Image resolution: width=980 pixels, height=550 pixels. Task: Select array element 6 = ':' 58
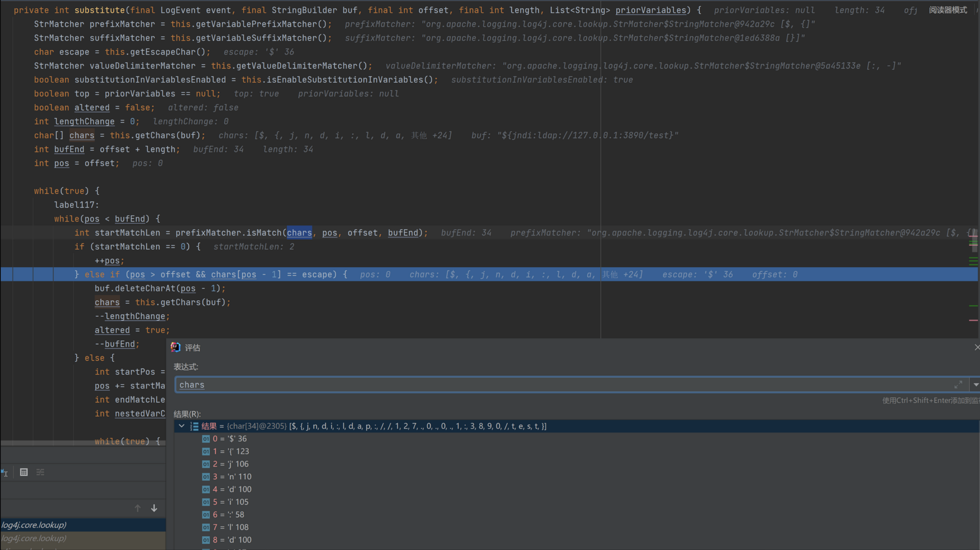pos(228,515)
